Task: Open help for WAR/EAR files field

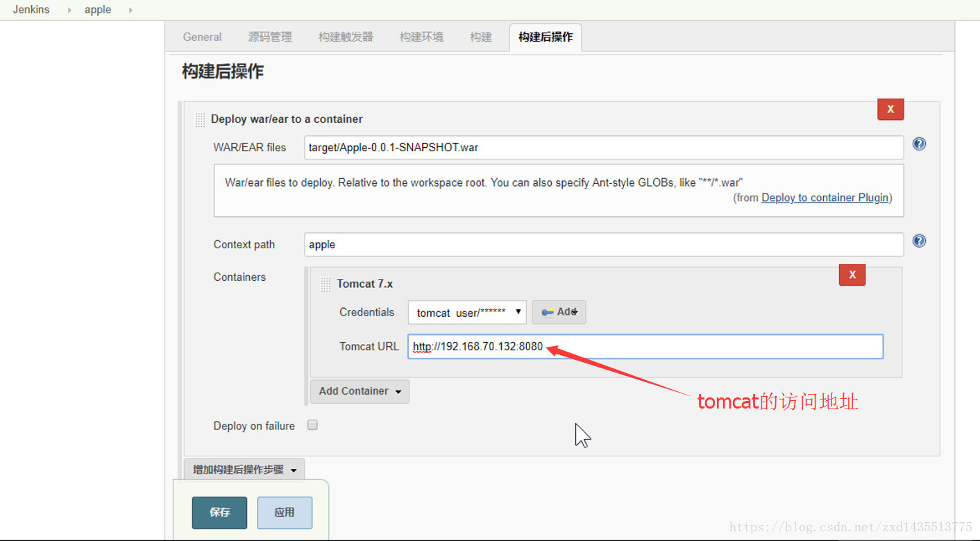Action: (919, 144)
